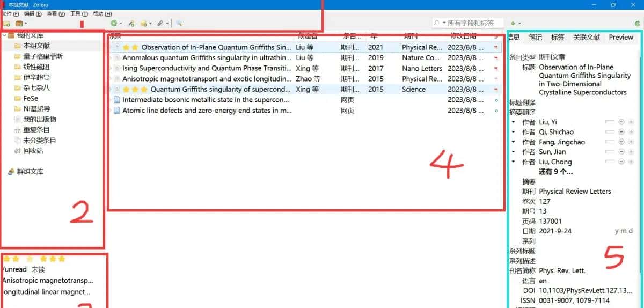The height and width of the screenshot is (308, 644).
Task: Open the 工具 (T) menu
Action: (x=79, y=13)
